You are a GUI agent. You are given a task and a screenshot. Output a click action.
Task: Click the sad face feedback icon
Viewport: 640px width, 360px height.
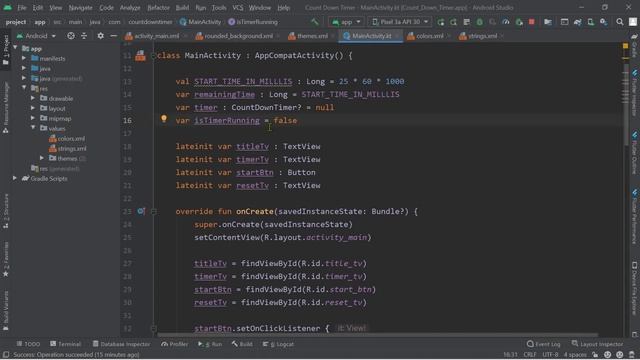coord(620,355)
